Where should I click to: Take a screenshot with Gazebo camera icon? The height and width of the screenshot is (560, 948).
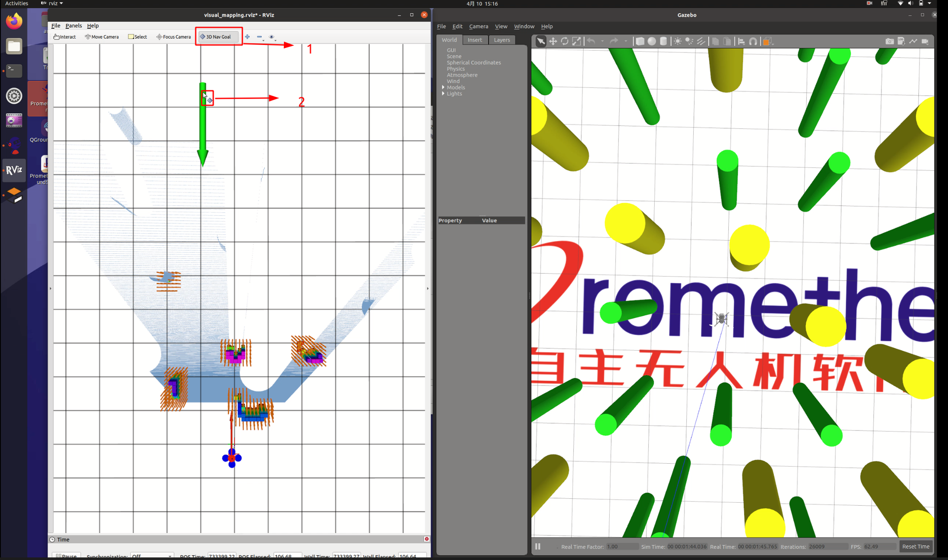pyautogui.click(x=890, y=41)
